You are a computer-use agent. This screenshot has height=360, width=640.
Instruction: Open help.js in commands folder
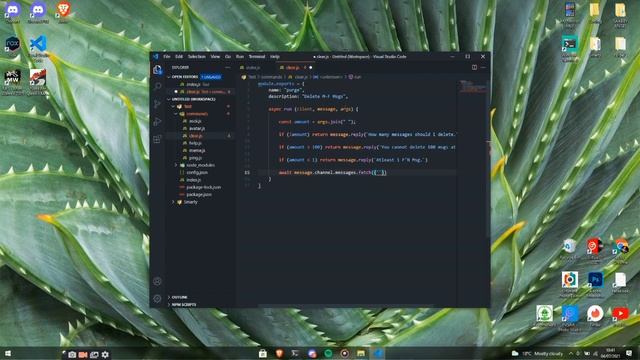195,143
